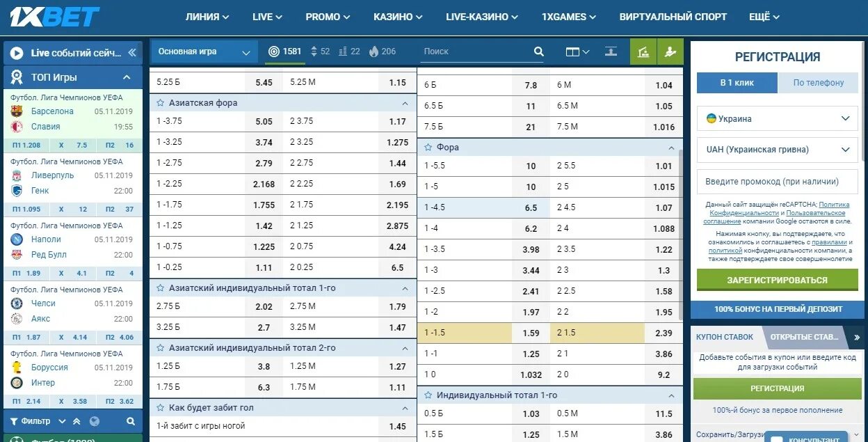868x442 pixels.
Task: Collapse the Как будет забит гол section
Action: (405, 408)
